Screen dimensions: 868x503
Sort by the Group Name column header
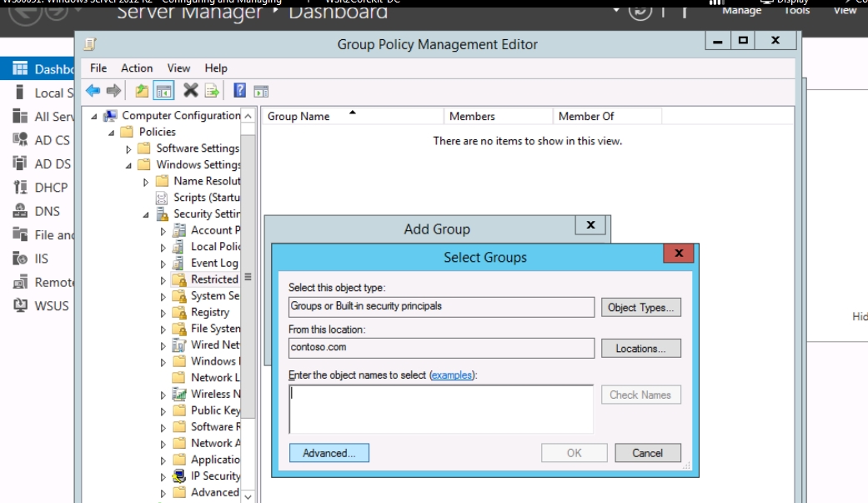pos(353,116)
